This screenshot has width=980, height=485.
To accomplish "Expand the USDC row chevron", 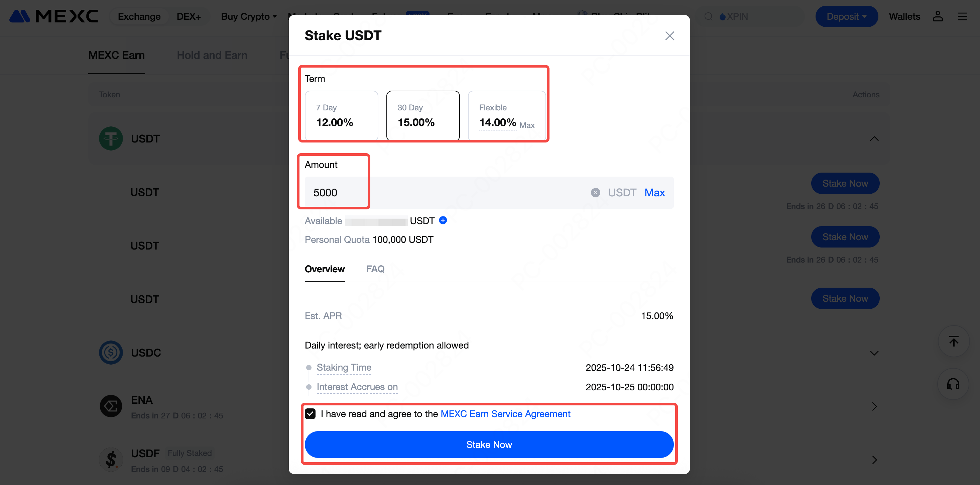I will (874, 353).
